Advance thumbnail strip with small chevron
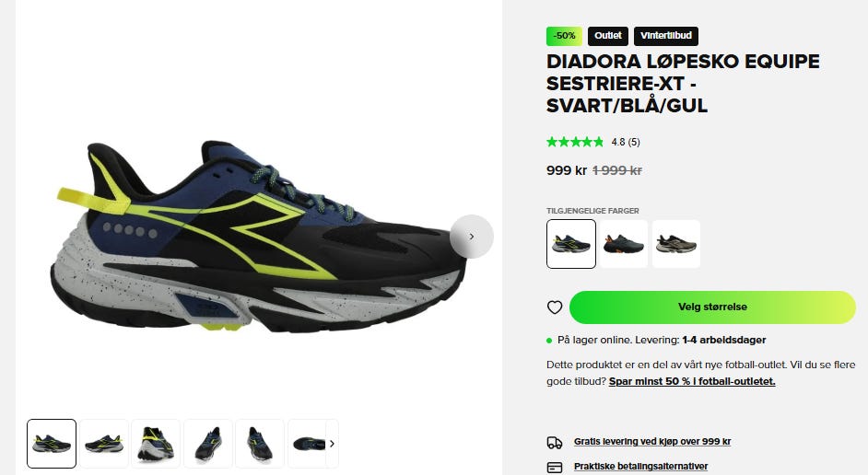The height and width of the screenshot is (475, 868). tap(332, 444)
